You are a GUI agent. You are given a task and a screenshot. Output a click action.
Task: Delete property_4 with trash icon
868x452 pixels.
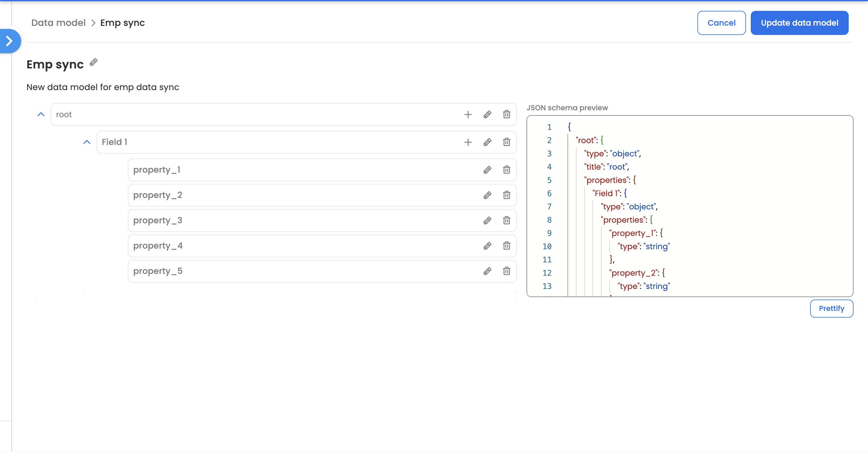coord(506,246)
